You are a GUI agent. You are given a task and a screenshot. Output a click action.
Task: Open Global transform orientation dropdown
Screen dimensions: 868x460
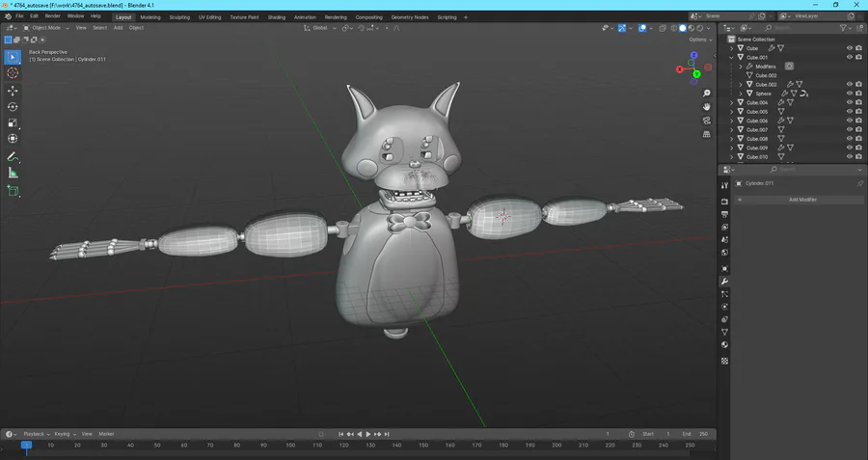pyautogui.click(x=320, y=28)
